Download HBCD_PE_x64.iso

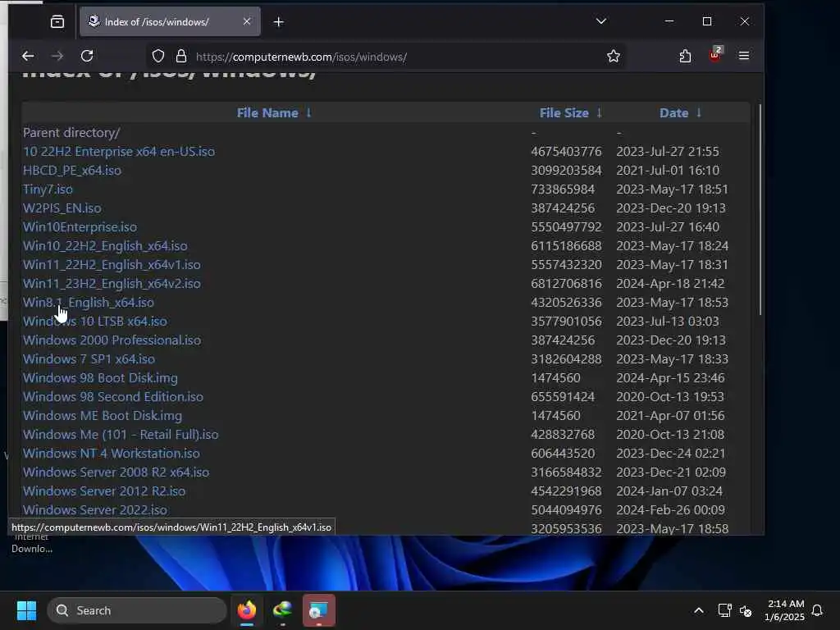coord(72,171)
